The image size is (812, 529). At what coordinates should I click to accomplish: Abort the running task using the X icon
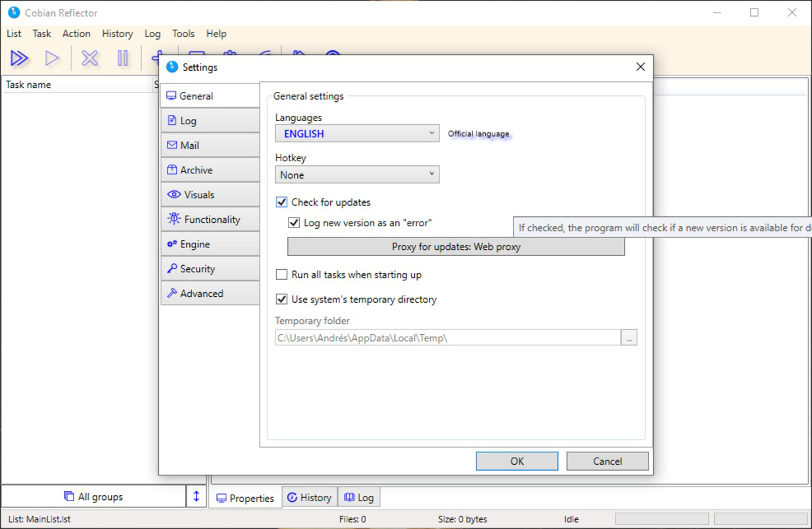[x=89, y=58]
